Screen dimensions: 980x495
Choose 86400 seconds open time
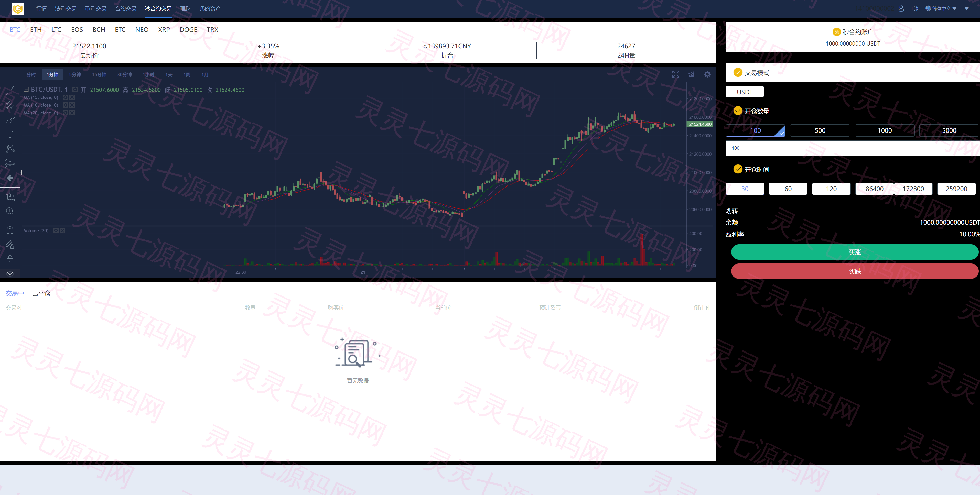[x=875, y=189]
